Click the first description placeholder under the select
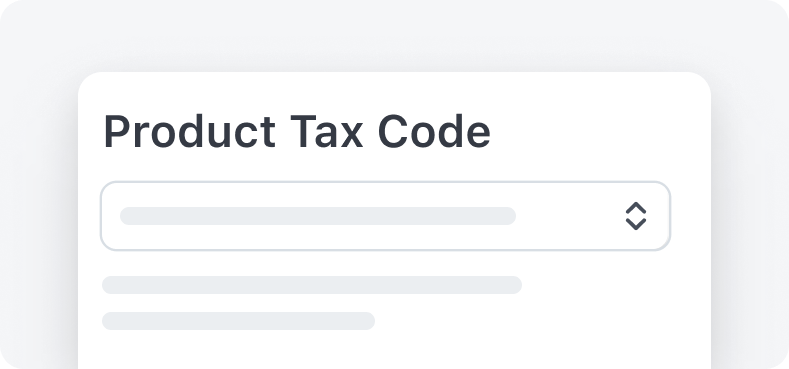 pos(312,285)
